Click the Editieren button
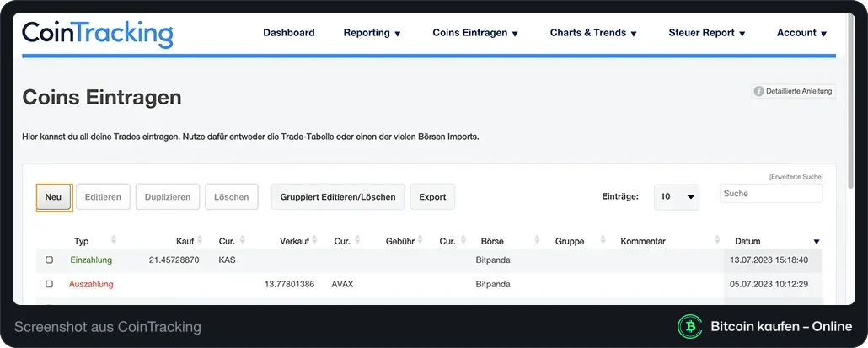Screen dimensions: 868x348 coord(103,197)
